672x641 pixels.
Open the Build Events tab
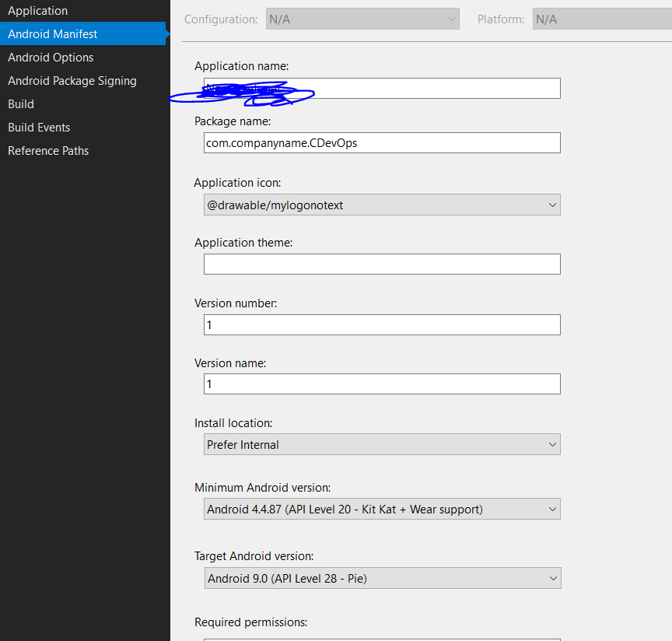click(39, 128)
